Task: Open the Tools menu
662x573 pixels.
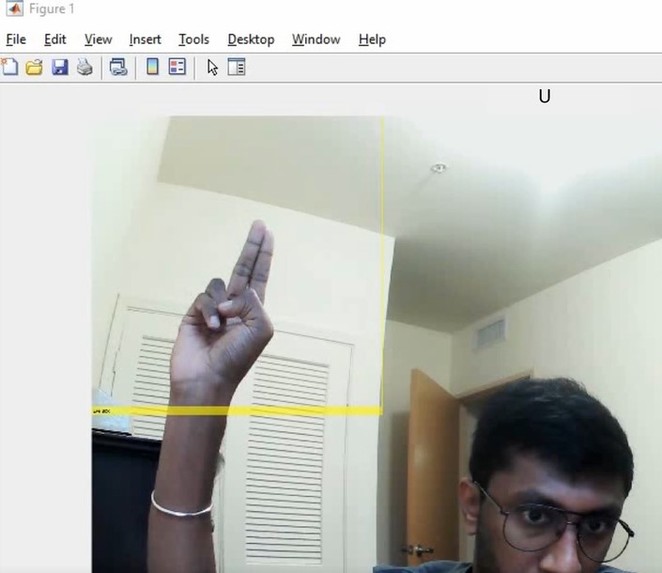Action: [x=194, y=40]
